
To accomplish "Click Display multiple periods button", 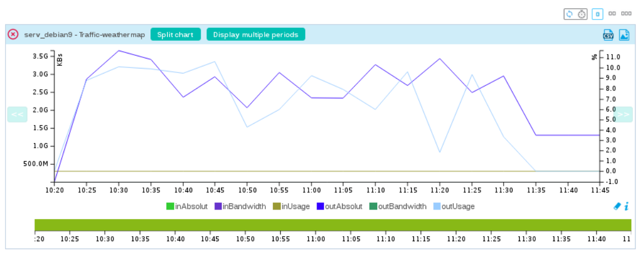I will click(x=256, y=35).
